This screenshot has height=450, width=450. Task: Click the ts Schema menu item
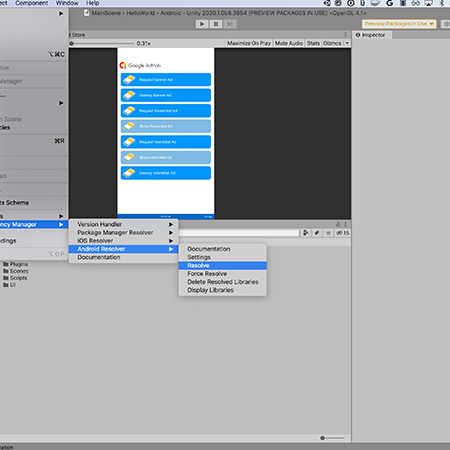pyautogui.click(x=33, y=203)
